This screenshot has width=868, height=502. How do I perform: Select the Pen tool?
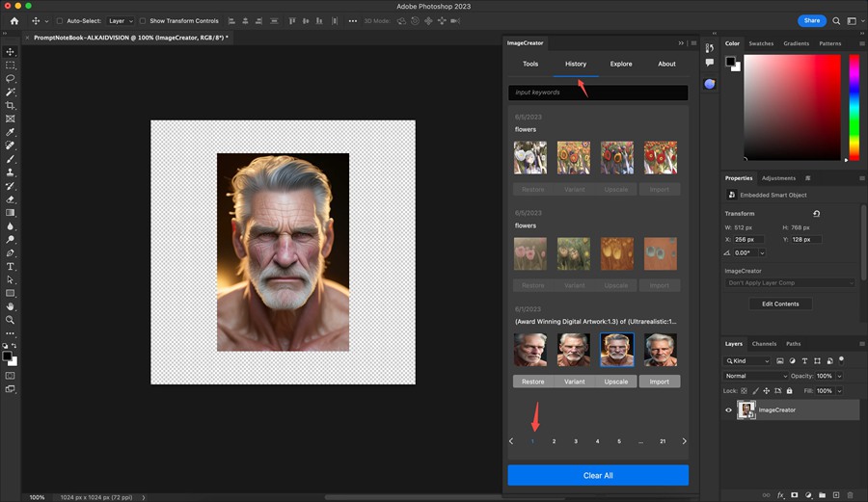10,252
